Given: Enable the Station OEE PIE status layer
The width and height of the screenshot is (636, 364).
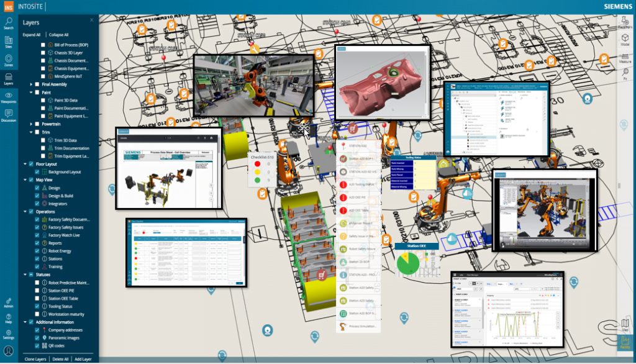Looking at the screenshot, I should pos(37,291).
